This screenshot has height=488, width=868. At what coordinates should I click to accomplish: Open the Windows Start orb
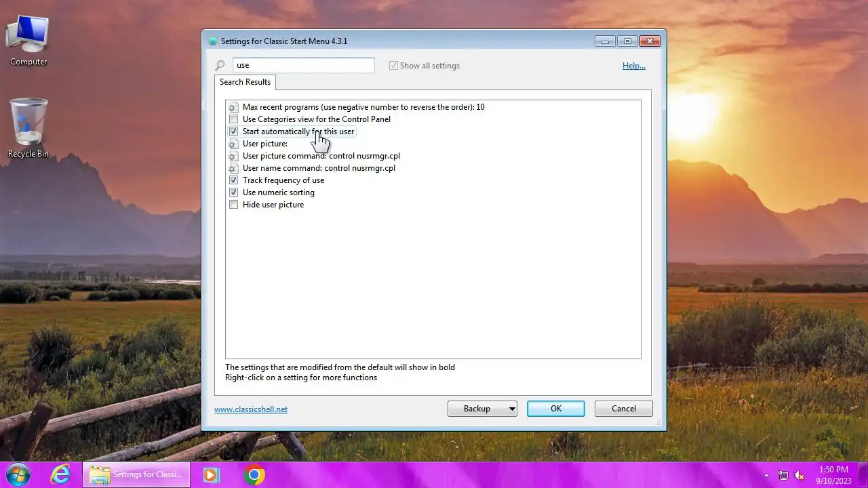pos(18,474)
